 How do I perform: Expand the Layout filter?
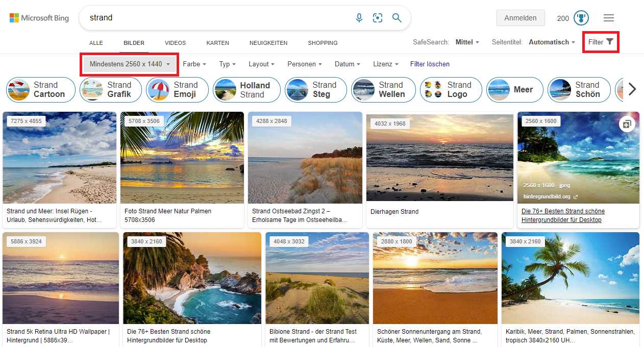262,64
